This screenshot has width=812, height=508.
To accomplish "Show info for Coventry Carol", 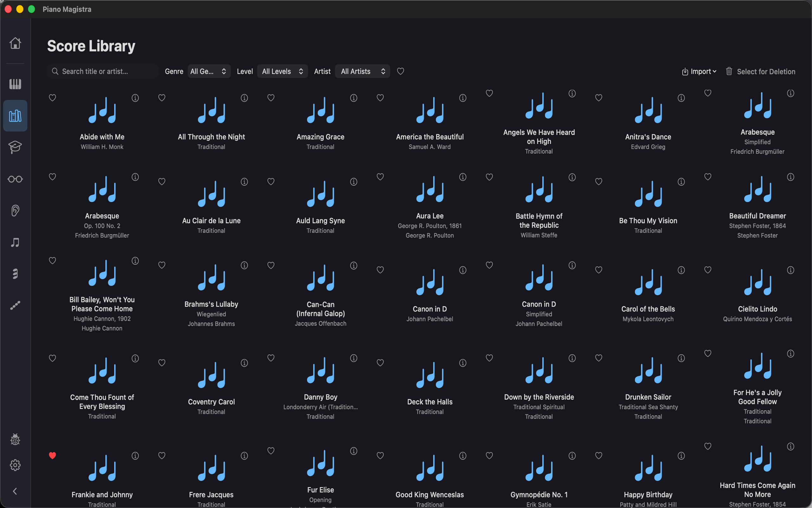I will coord(244,363).
